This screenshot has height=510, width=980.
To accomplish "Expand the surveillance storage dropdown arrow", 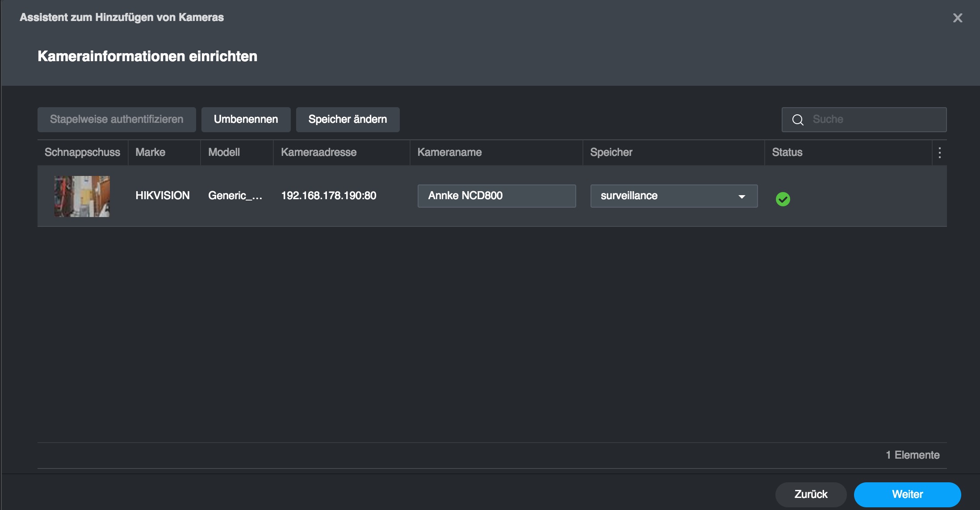I will 741,196.
